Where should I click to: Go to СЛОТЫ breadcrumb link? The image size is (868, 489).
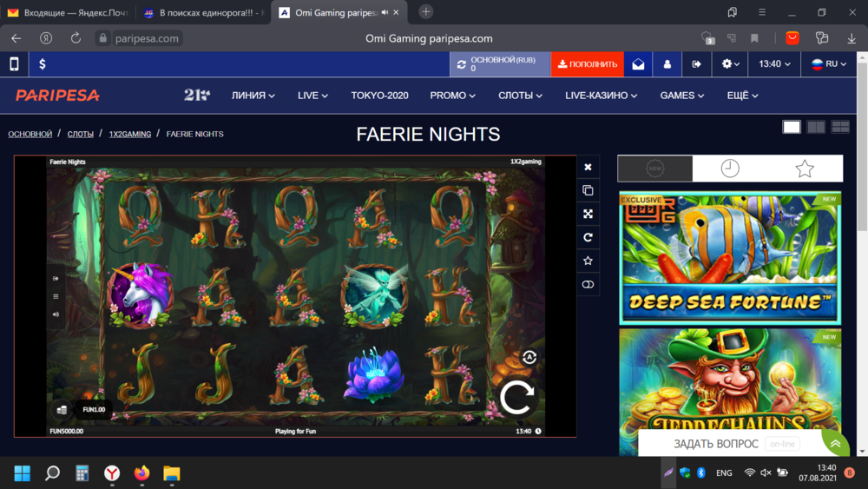(80, 134)
